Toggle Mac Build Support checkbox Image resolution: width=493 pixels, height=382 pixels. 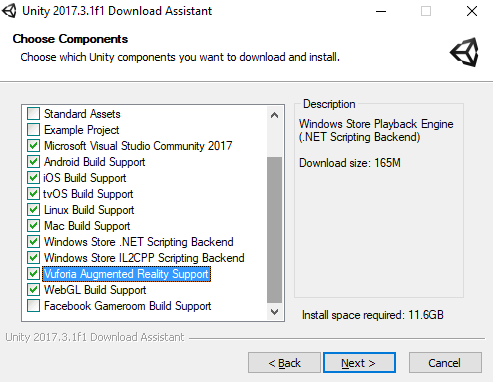click(33, 226)
